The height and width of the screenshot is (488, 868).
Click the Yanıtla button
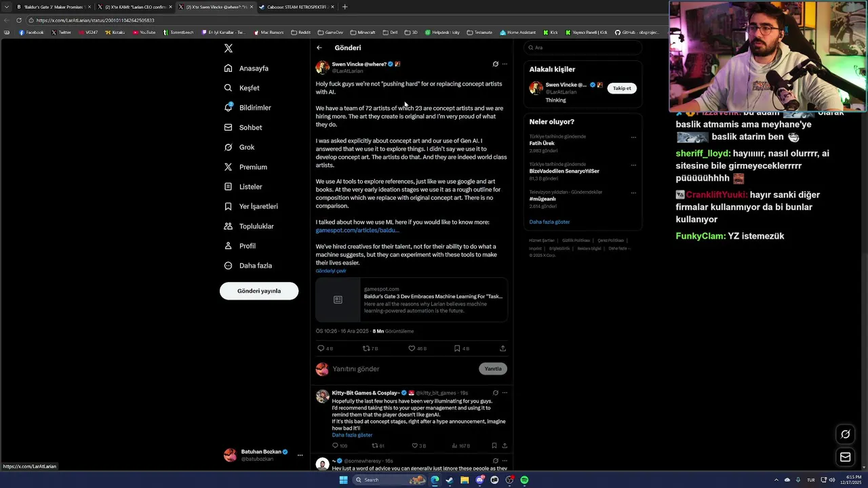(493, 369)
